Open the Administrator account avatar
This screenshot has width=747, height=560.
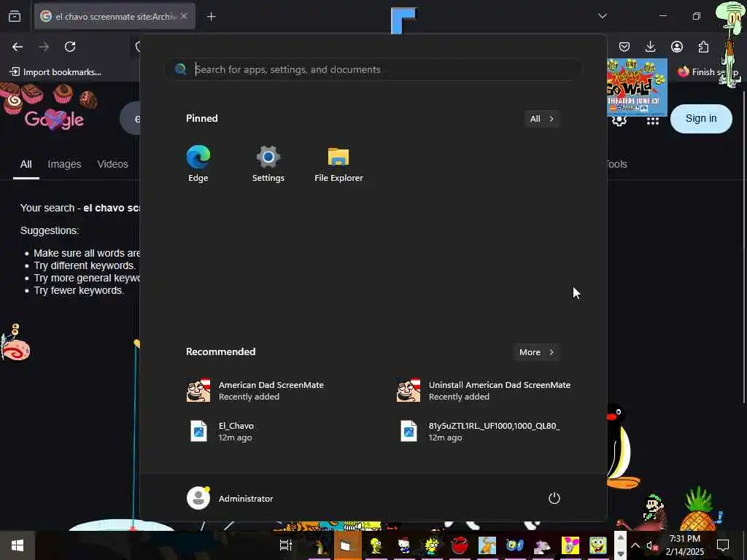[x=198, y=498]
